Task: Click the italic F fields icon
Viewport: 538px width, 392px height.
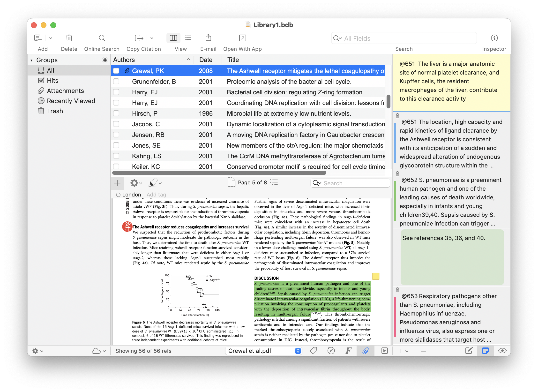Action: pyautogui.click(x=348, y=351)
